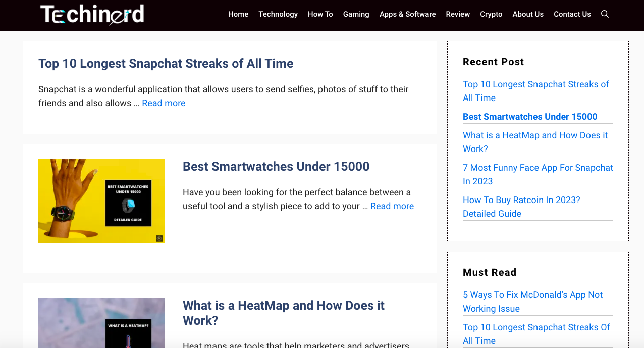The width and height of the screenshot is (644, 348).
Task: Open Recent Post link Top 10 Longest Snapchat Streaks
Action: pyautogui.click(x=536, y=91)
